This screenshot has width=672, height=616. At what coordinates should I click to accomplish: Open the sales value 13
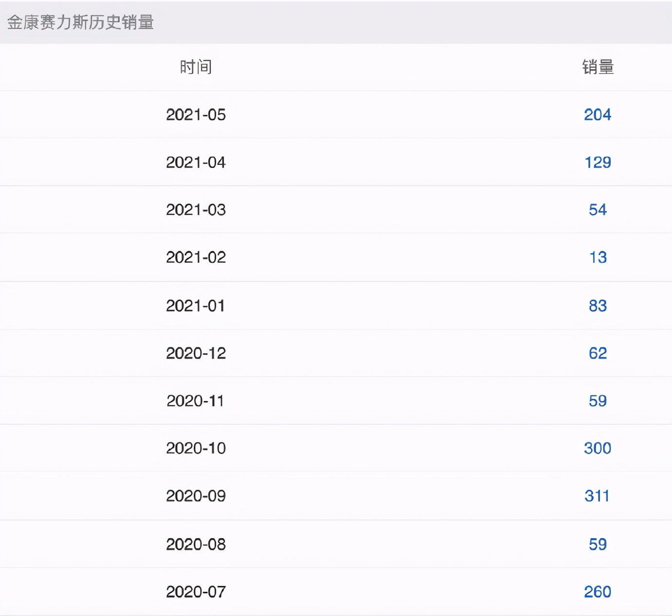598,257
